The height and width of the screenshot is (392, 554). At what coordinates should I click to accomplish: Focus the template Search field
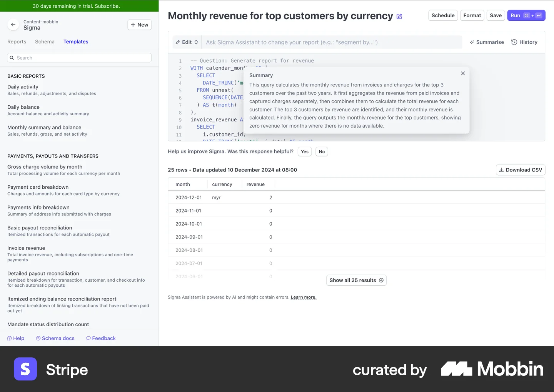[79, 58]
